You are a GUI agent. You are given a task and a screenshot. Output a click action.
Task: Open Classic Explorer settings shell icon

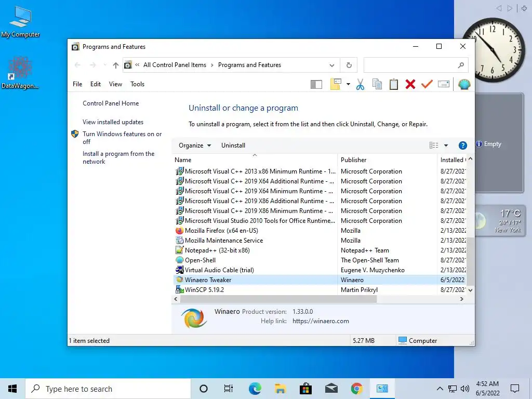[464, 84]
